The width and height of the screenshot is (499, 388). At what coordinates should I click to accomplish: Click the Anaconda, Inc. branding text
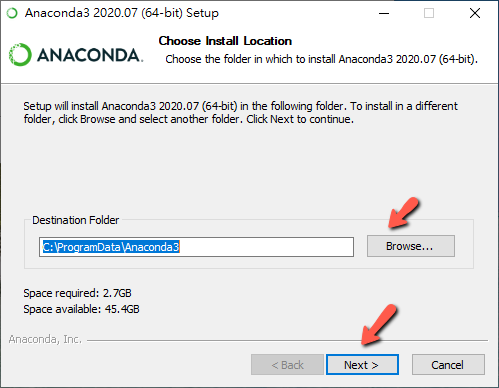[x=45, y=339]
